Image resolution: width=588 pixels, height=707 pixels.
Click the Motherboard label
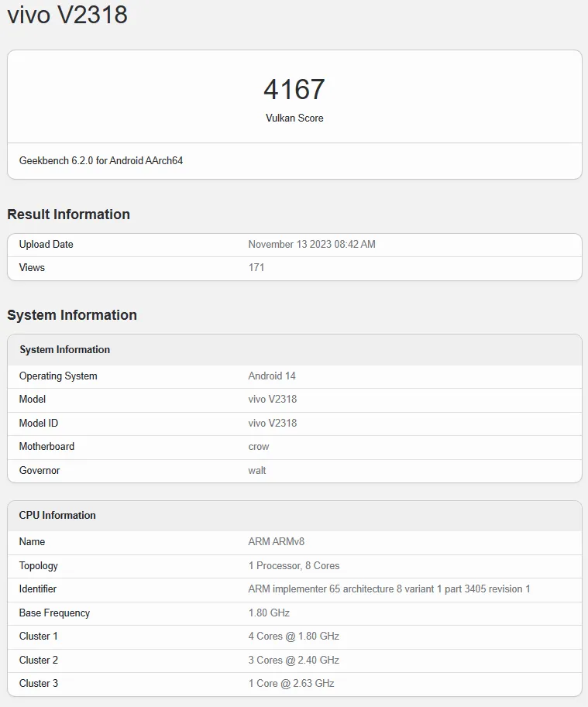pyautogui.click(x=47, y=447)
